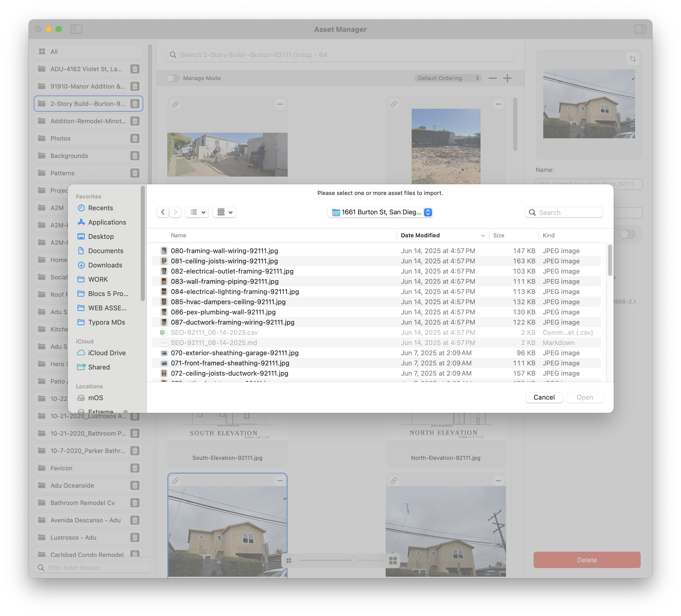Click the left sidebar toggle icon in title bar

click(x=76, y=29)
